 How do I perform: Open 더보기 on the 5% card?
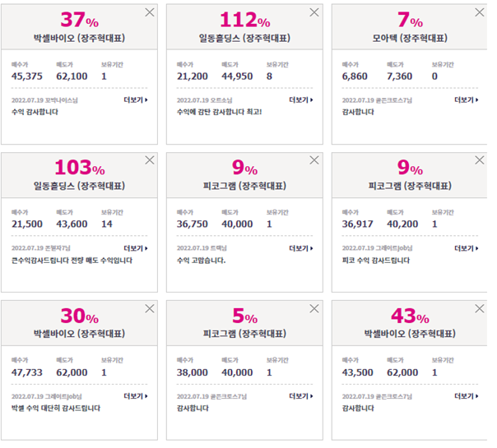point(301,396)
